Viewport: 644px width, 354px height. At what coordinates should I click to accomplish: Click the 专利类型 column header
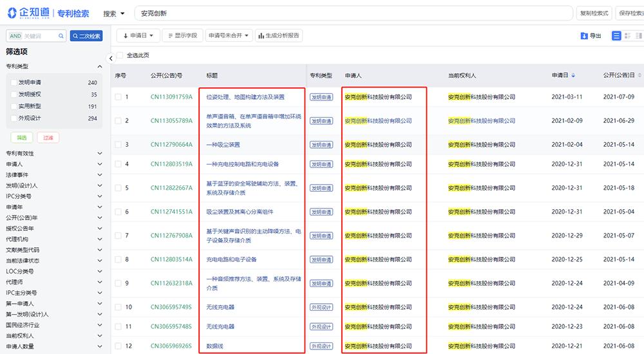pos(321,75)
